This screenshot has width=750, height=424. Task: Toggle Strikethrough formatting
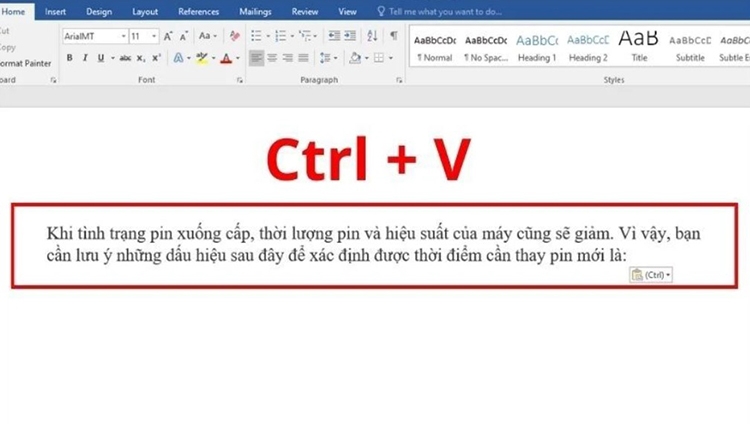coord(125,58)
